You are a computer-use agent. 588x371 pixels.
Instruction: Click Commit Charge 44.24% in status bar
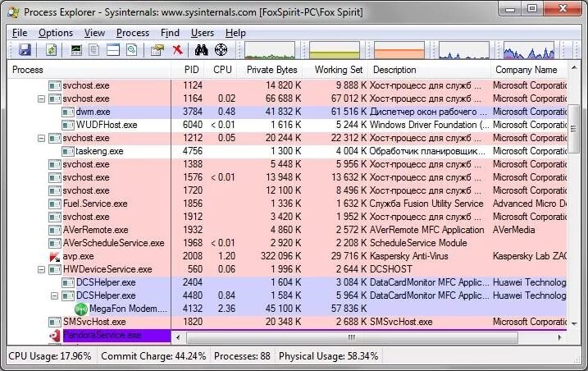point(153,356)
